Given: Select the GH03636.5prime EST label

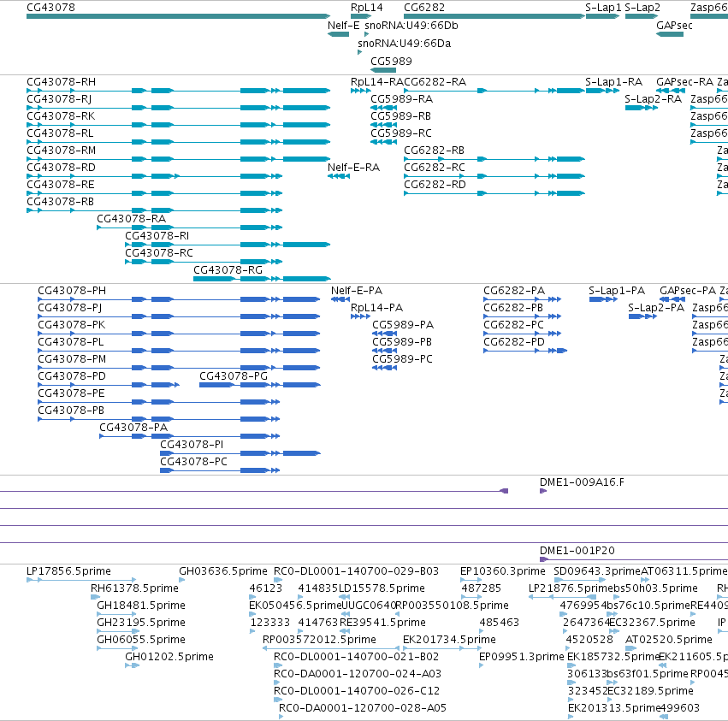Looking at the screenshot, I should pyautogui.click(x=223, y=571).
